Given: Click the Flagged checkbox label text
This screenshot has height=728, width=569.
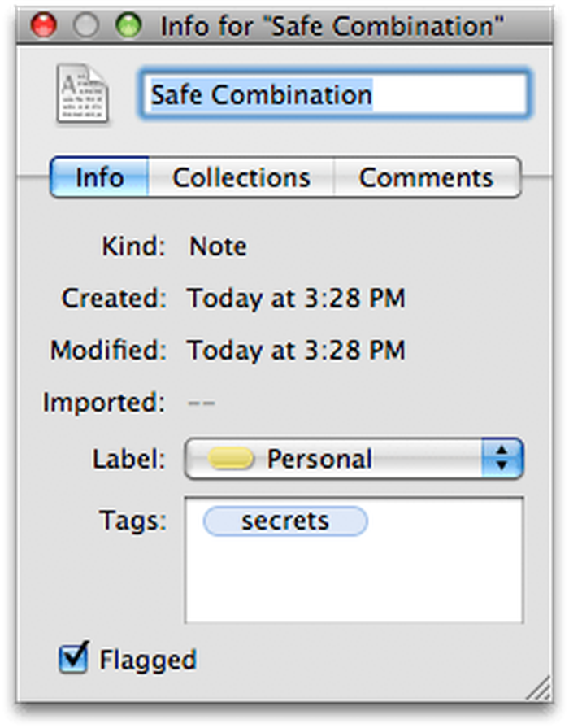Looking at the screenshot, I should click(148, 660).
